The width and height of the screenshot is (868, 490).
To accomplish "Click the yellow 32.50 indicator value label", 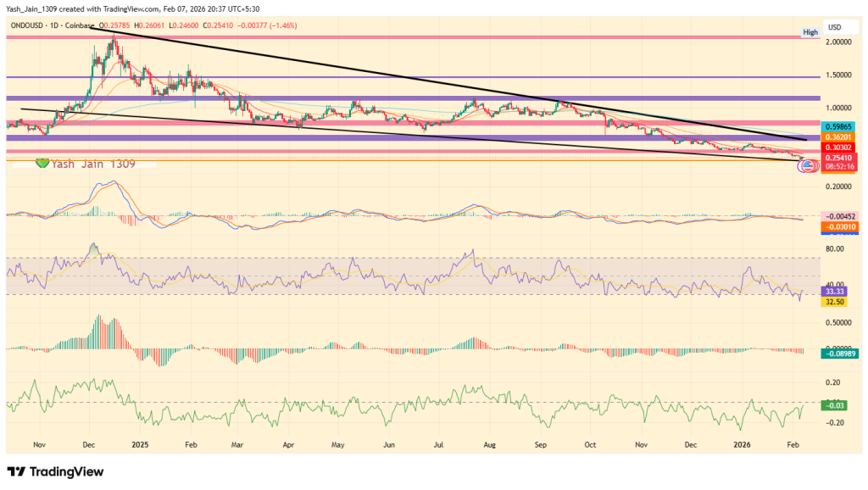I will point(836,302).
